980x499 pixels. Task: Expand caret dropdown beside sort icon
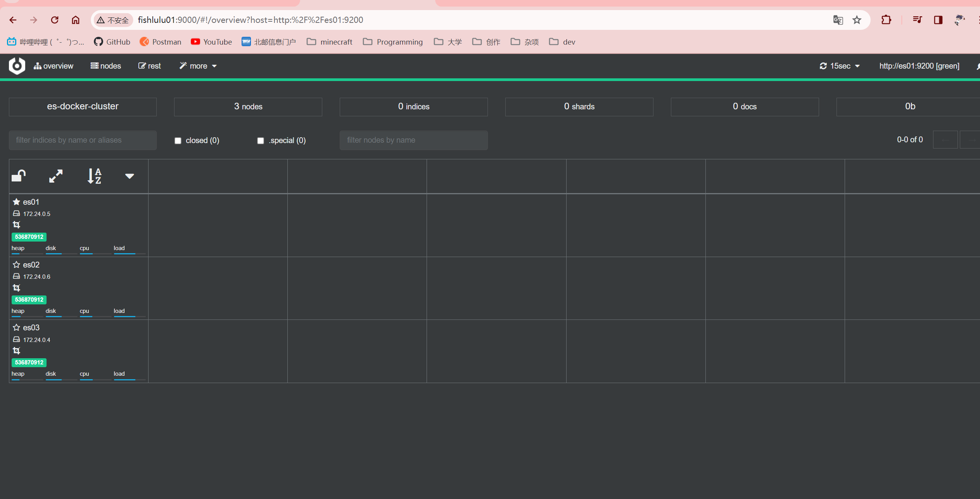pos(130,176)
